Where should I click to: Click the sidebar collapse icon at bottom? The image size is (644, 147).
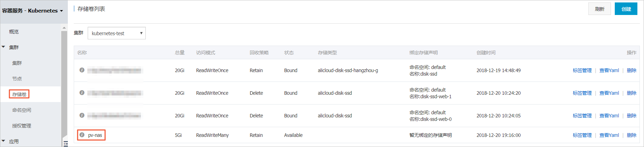pos(65,144)
